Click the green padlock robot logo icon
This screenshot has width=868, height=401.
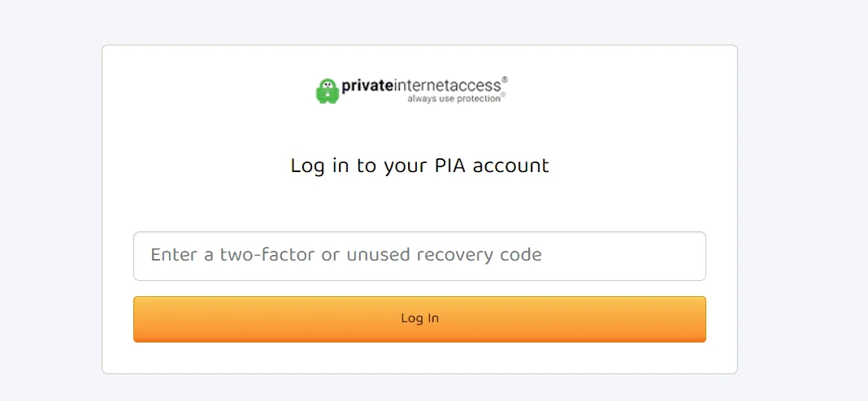[328, 91]
